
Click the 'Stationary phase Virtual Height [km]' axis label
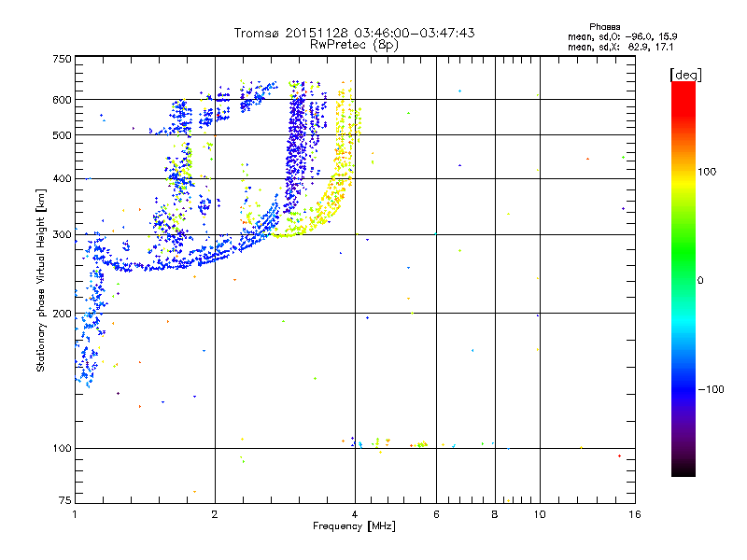(x=41, y=280)
